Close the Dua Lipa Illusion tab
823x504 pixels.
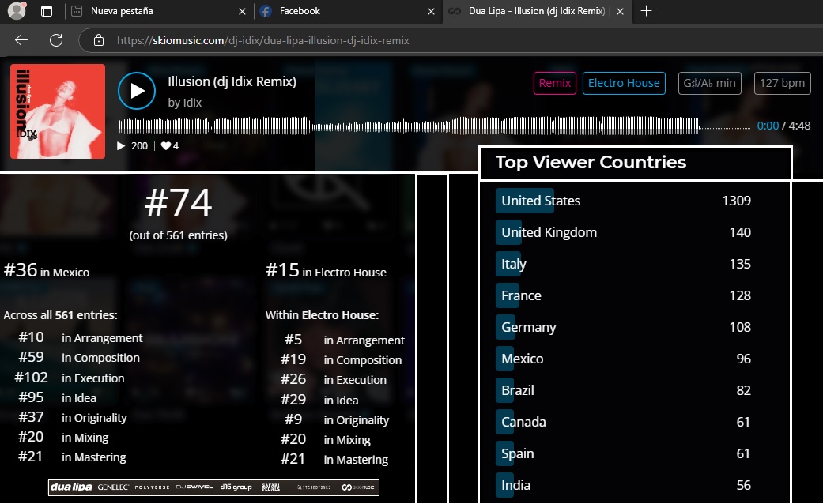620,11
